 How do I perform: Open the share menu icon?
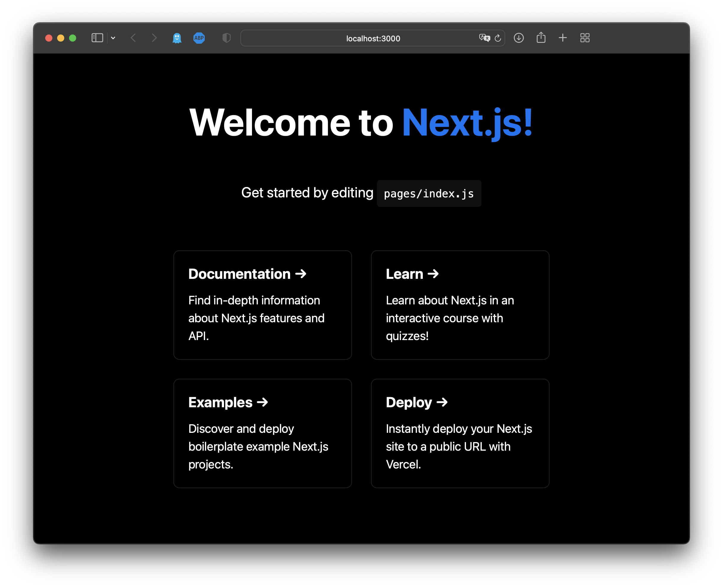click(541, 37)
